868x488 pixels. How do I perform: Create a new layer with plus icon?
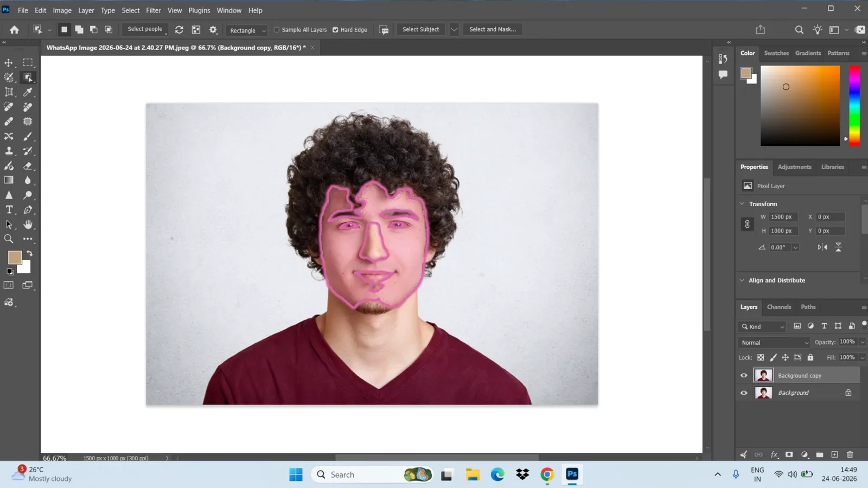click(835, 454)
